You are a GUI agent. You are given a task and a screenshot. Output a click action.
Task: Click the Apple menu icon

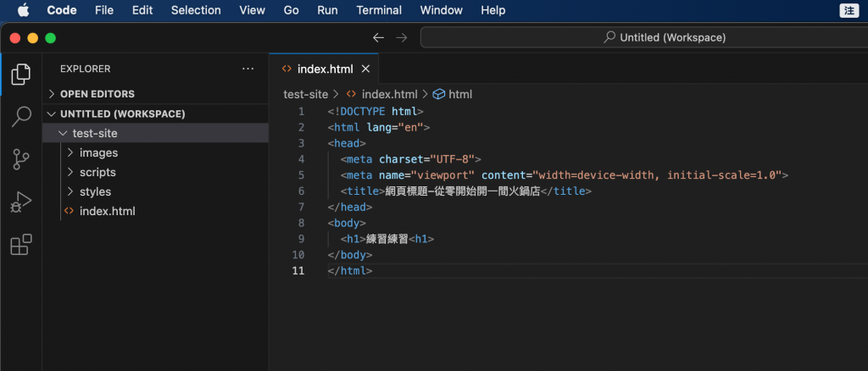[22, 10]
